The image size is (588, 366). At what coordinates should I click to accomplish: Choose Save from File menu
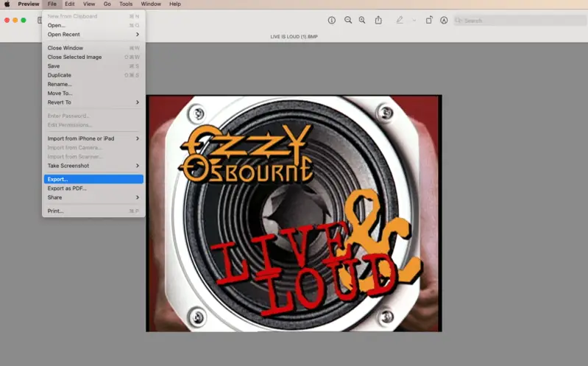tap(93, 66)
